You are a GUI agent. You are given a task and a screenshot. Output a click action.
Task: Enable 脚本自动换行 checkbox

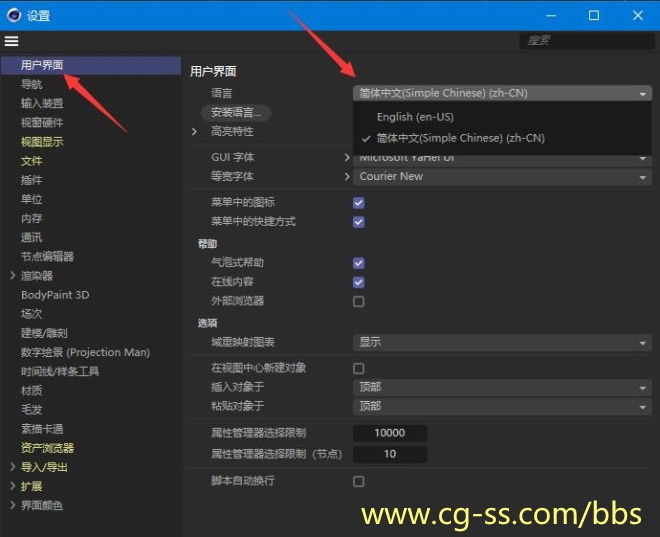(359, 481)
